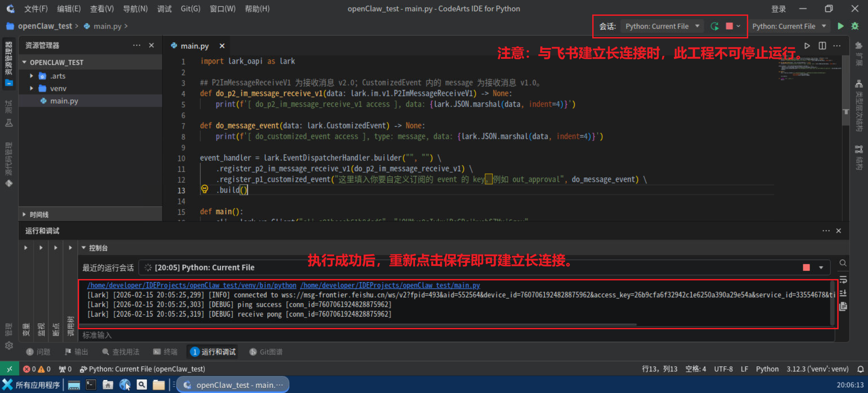Screen dimensions: 868x393
Task: Open errors and warnings count in status bar
Action: 37,369
